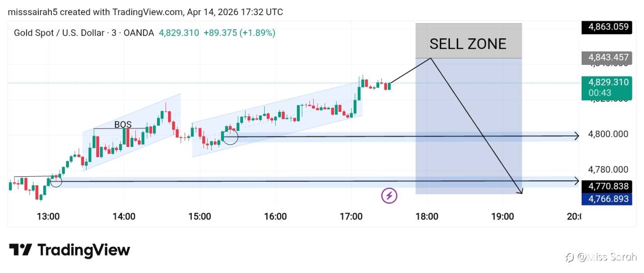Click the 4,863.059 price label
Screen dimensions: 644x273
pyautogui.click(x=606, y=27)
